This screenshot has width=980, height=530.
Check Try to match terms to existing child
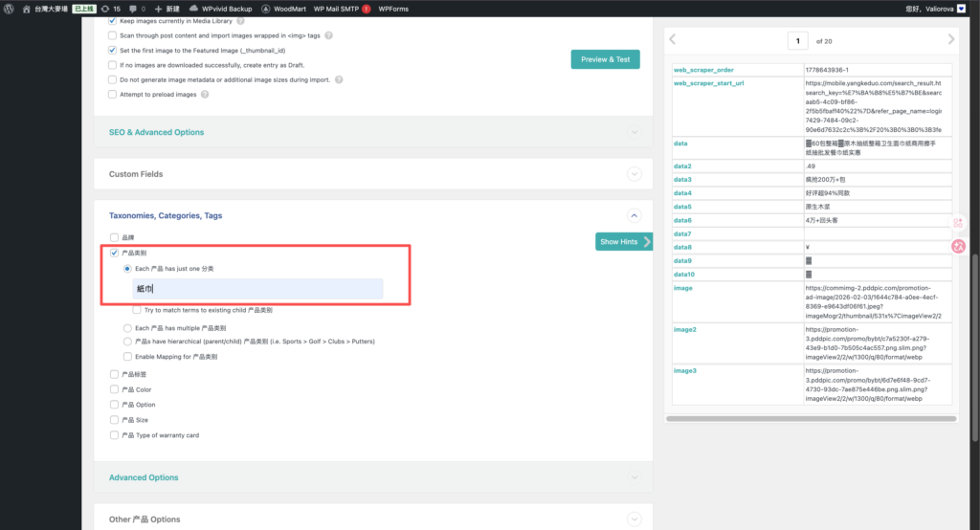[x=137, y=310]
